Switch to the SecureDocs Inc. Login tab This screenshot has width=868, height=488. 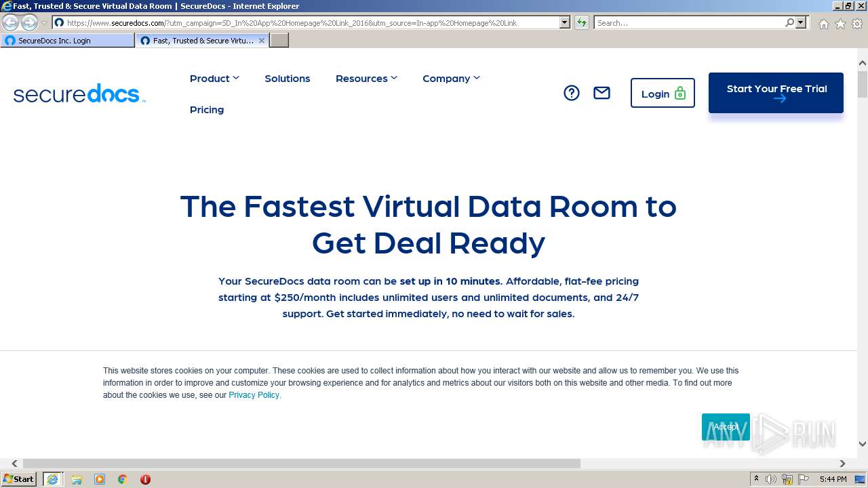coord(68,41)
